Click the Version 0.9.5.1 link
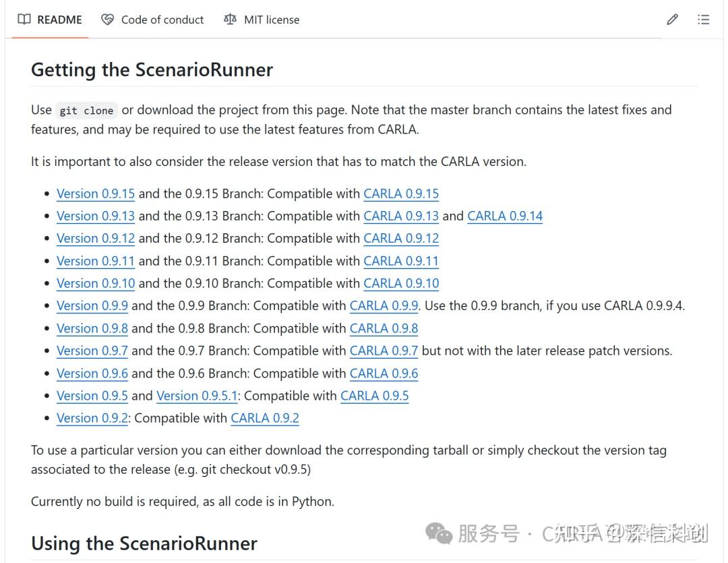 [197, 396]
